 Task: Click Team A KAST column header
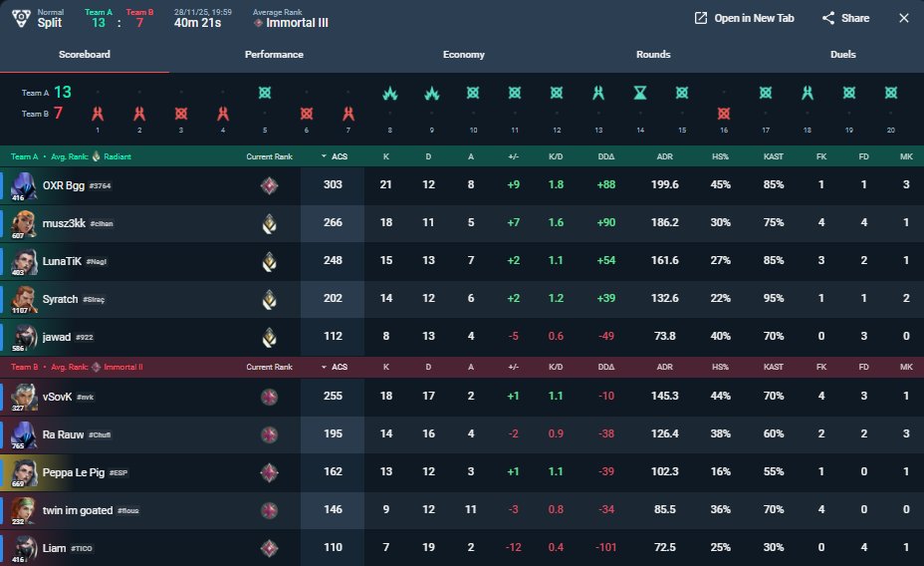point(773,156)
